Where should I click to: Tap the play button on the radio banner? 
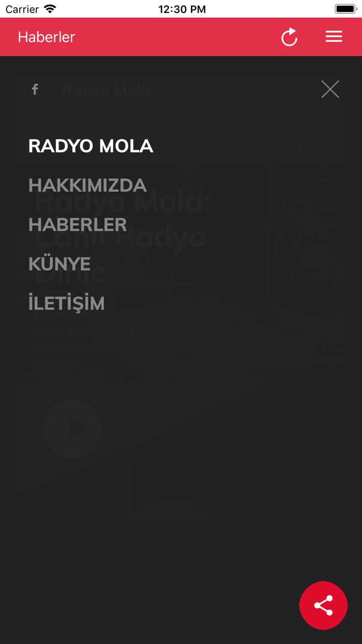click(74, 428)
